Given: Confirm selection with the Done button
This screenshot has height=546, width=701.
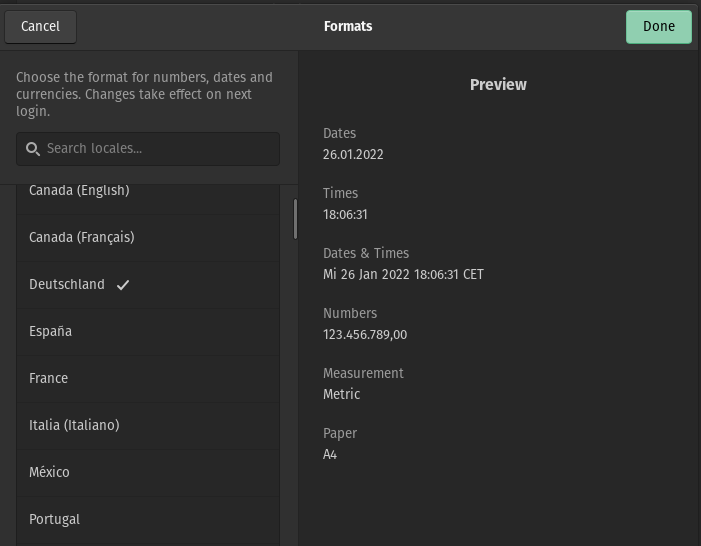Looking at the screenshot, I should pyautogui.click(x=659, y=26).
